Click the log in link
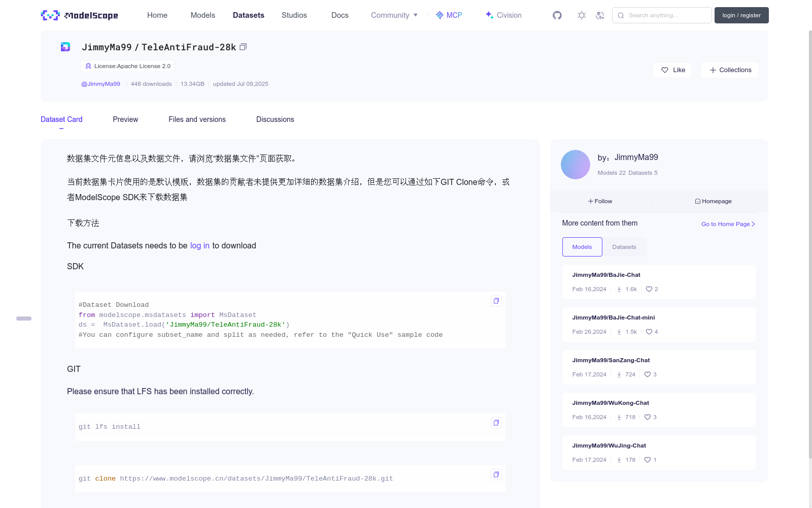Image resolution: width=812 pixels, height=508 pixels. 200,245
